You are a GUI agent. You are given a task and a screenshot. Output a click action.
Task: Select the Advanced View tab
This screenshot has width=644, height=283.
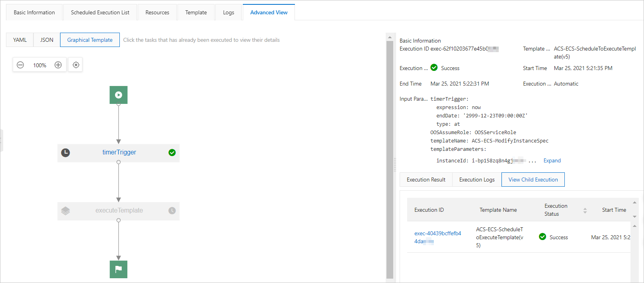click(x=269, y=12)
